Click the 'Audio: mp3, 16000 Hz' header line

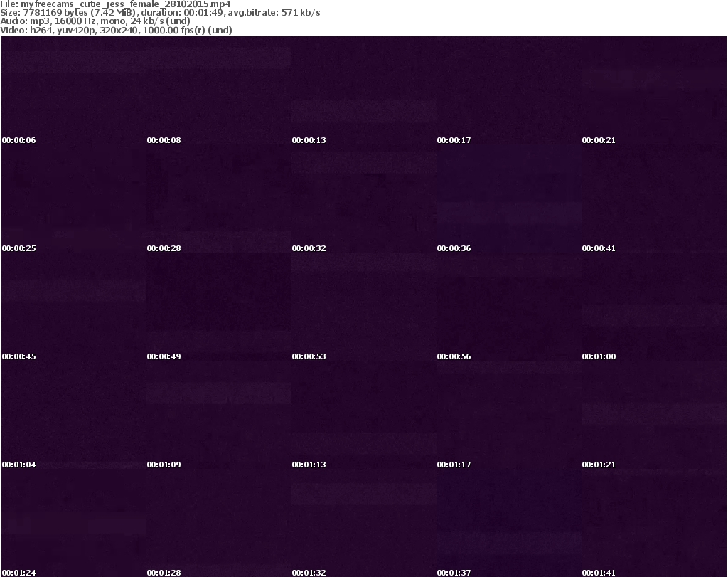95,21
